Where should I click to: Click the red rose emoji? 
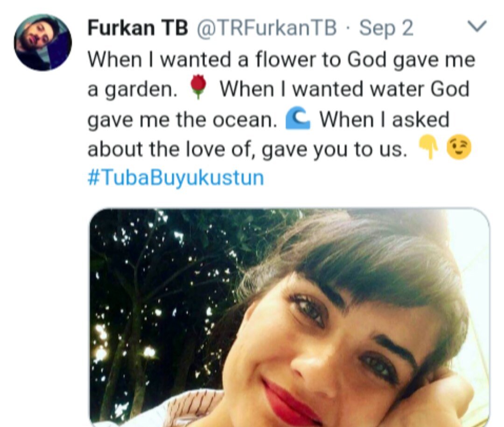pos(198,87)
